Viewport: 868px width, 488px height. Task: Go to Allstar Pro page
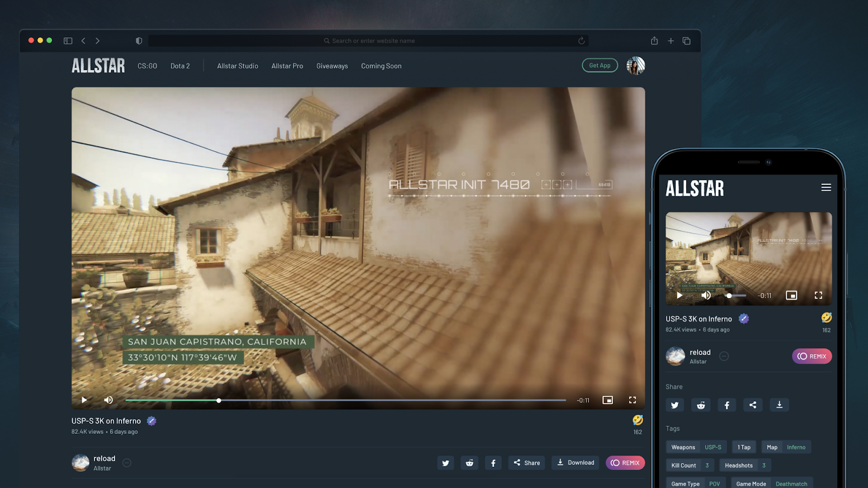[x=287, y=66]
